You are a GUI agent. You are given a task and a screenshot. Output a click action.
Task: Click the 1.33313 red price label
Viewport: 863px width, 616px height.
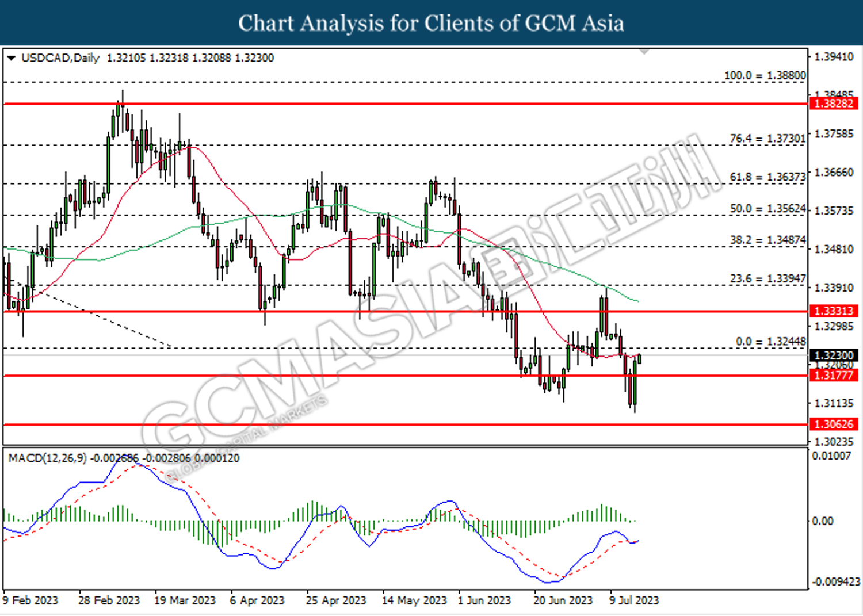pyautogui.click(x=834, y=311)
